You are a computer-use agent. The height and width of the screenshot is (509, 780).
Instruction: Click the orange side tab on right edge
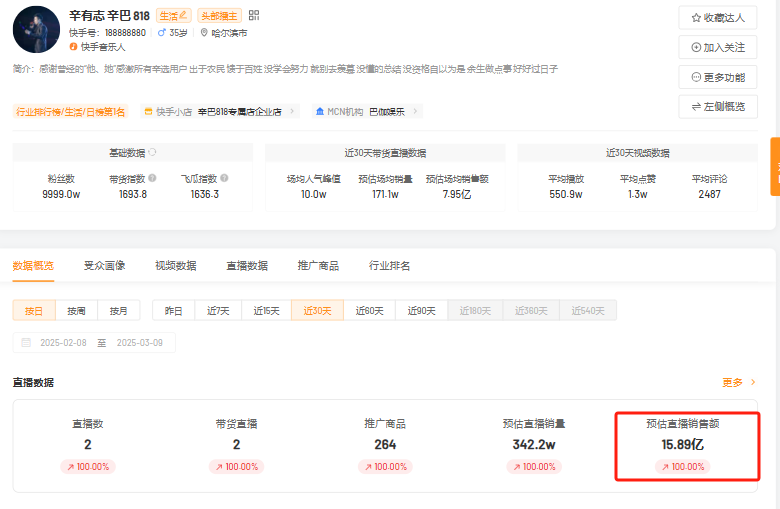click(x=774, y=166)
